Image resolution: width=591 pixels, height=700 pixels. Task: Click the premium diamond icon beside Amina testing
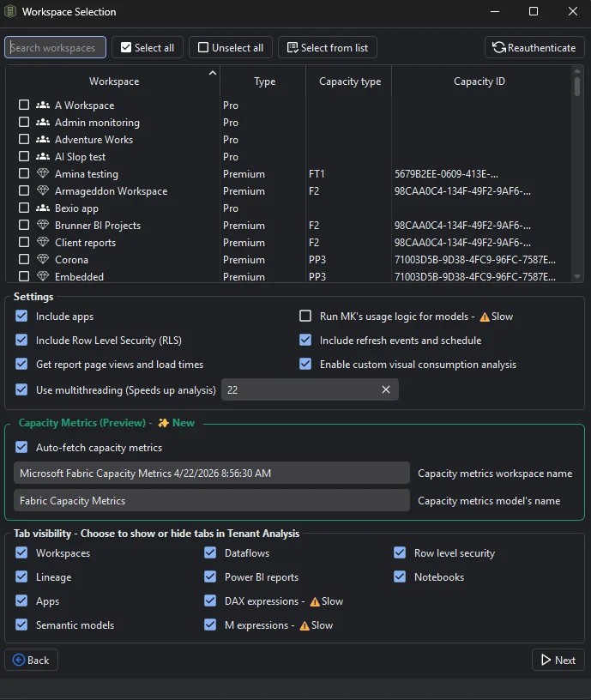[42, 173]
